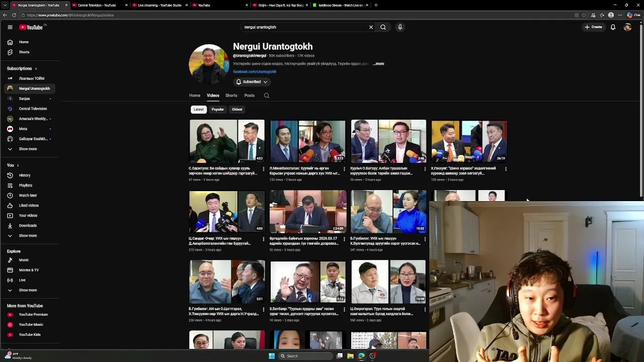The image size is (644, 362).
Task: Run search with the magnifier button
Action: pyautogui.click(x=383, y=27)
